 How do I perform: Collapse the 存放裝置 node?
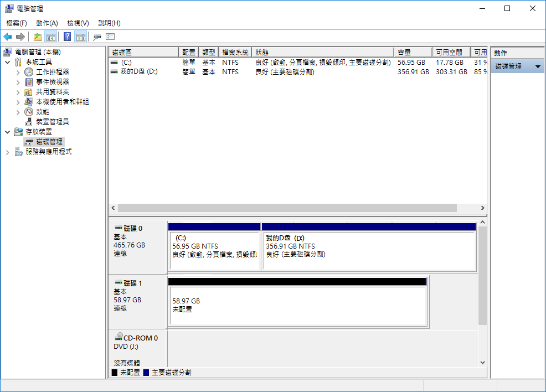click(x=8, y=132)
